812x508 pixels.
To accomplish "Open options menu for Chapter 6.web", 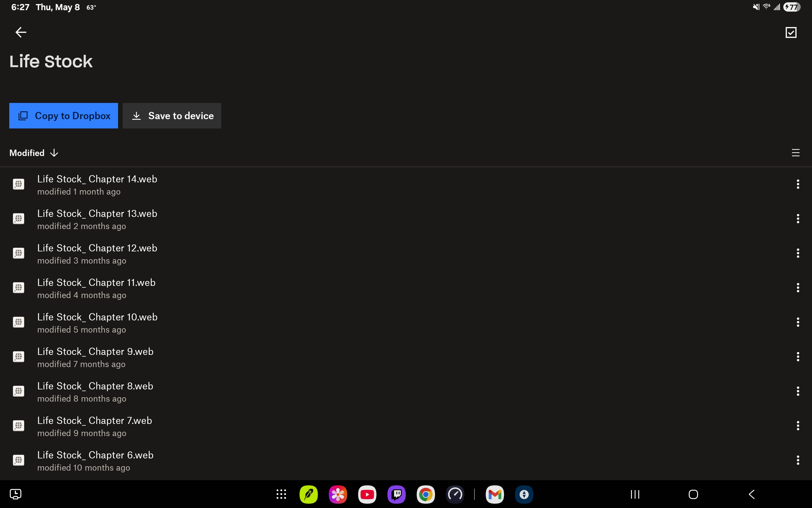I will pos(797,460).
